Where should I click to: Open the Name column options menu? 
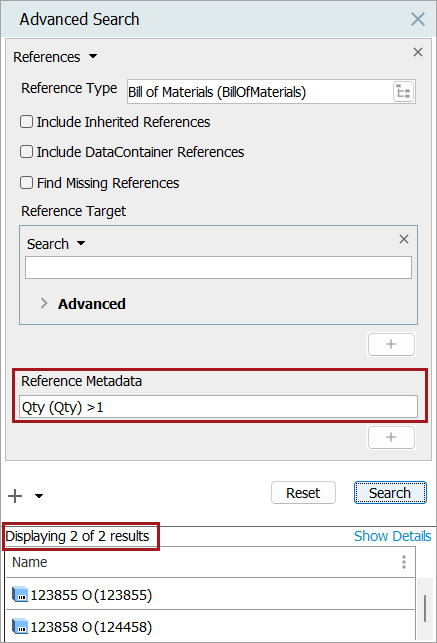pos(404,562)
